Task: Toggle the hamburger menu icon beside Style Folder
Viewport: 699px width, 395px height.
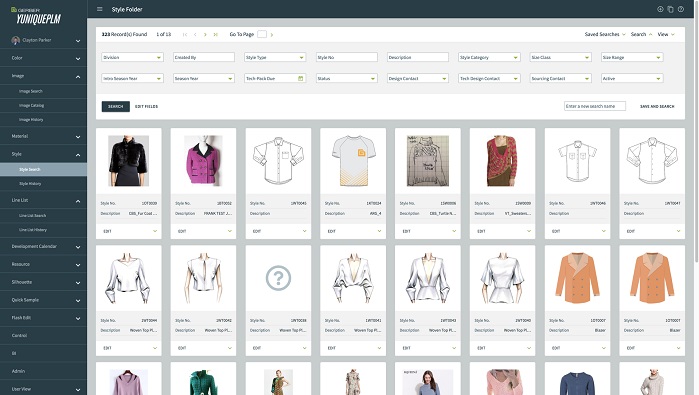Action: 100,9
